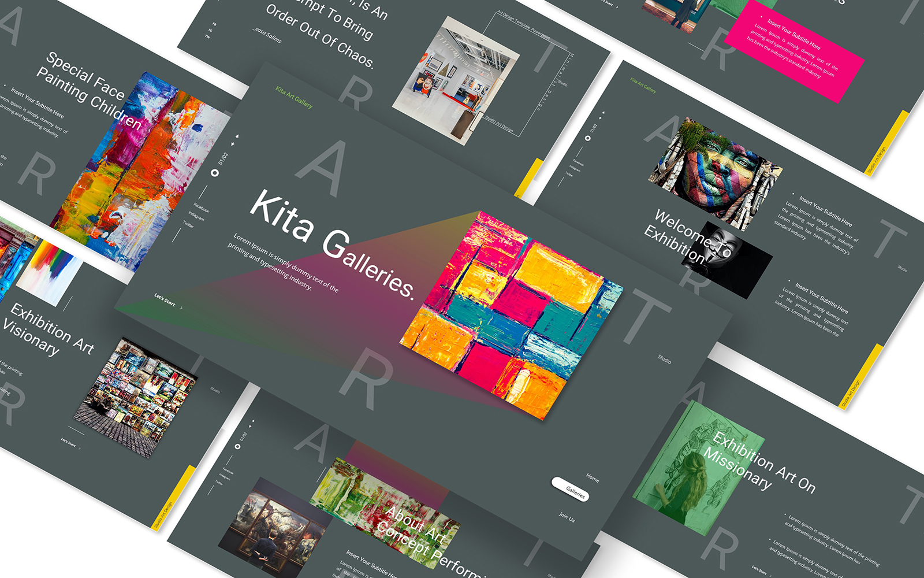Click the circle indicator on Welcome To Exhibition slide

click(588, 138)
